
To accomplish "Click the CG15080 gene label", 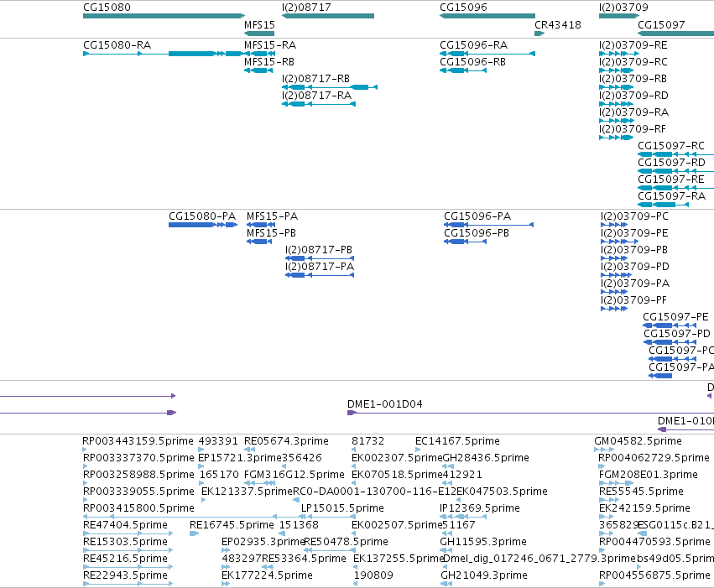I will click(107, 8).
